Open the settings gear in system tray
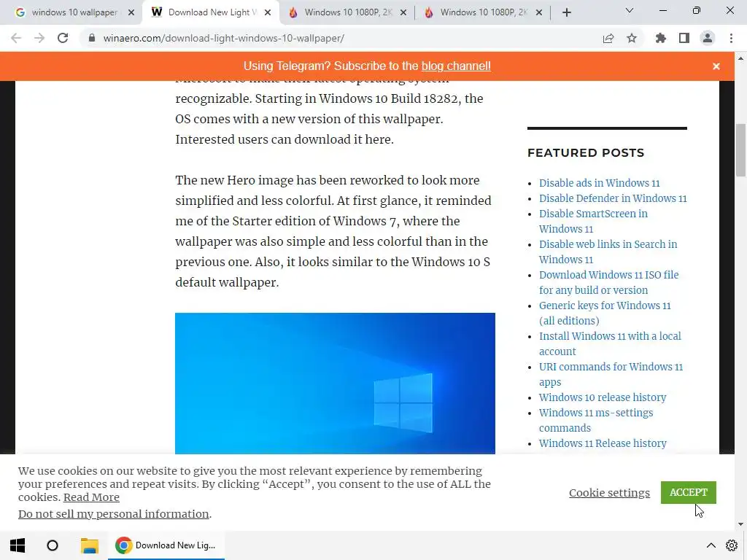747x560 pixels. pos(732,545)
